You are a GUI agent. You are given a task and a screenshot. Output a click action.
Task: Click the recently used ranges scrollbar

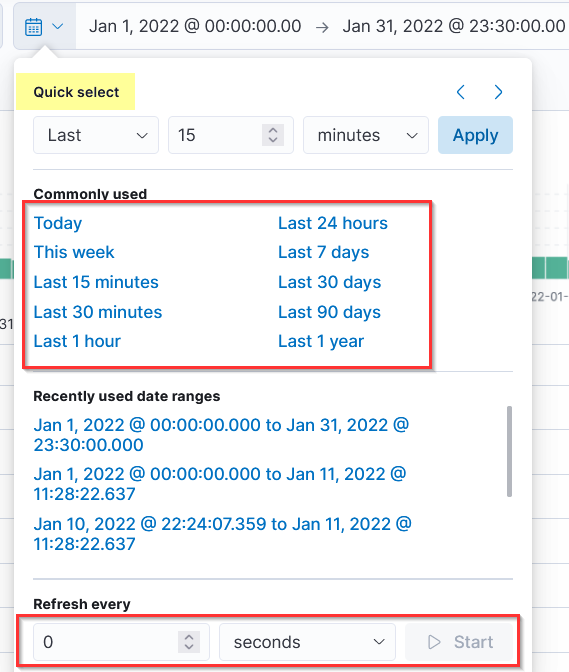click(x=509, y=452)
